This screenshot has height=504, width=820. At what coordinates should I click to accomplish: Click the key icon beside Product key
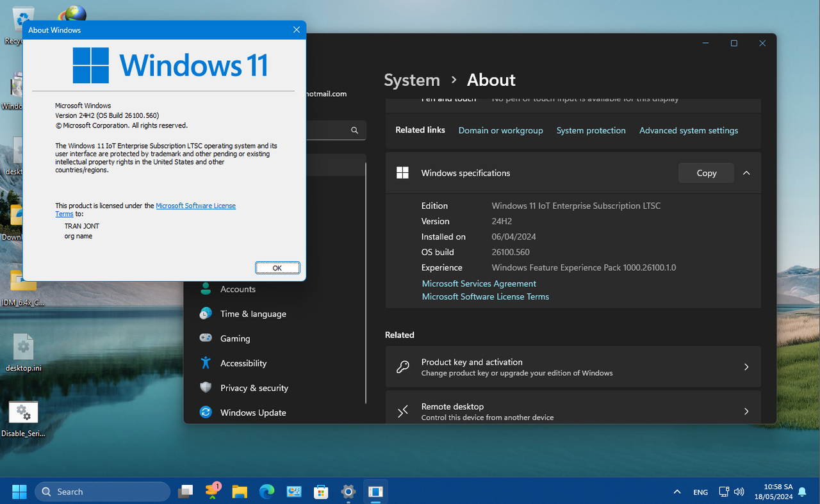pos(403,367)
